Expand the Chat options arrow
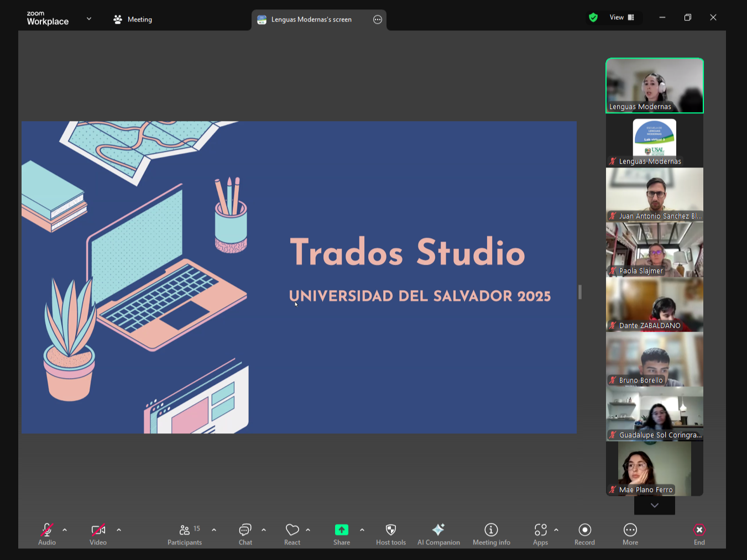The height and width of the screenshot is (560, 747). pos(264,530)
